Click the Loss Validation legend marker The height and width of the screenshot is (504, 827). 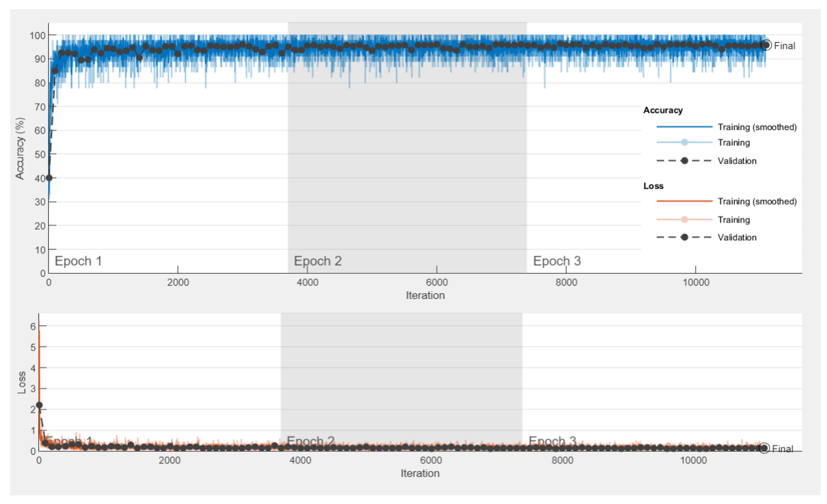tap(684, 237)
